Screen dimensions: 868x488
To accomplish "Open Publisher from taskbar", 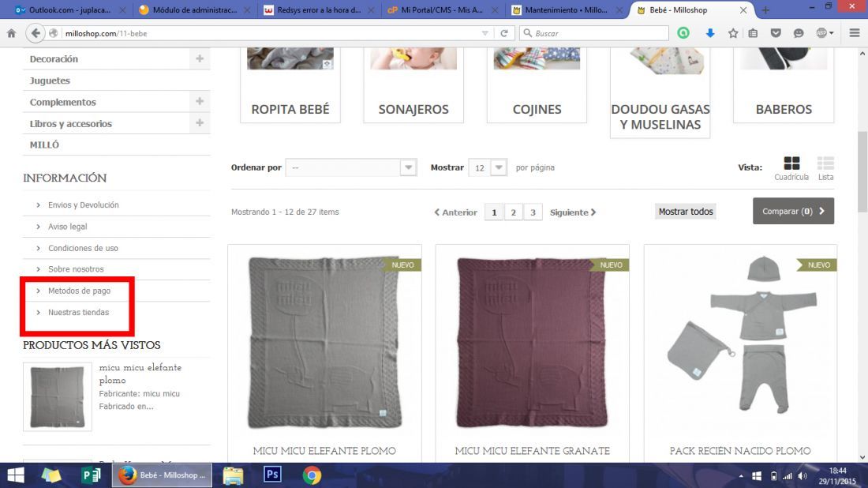I will [x=90, y=475].
